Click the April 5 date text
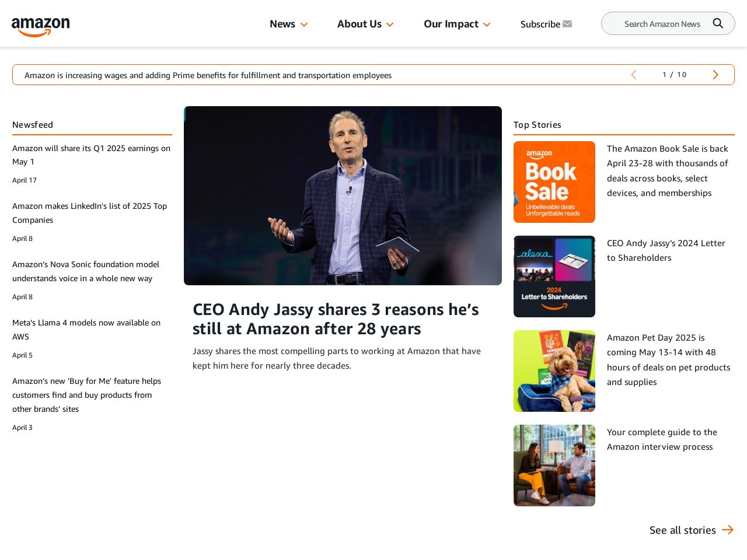This screenshot has width=747, height=560. (x=22, y=355)
